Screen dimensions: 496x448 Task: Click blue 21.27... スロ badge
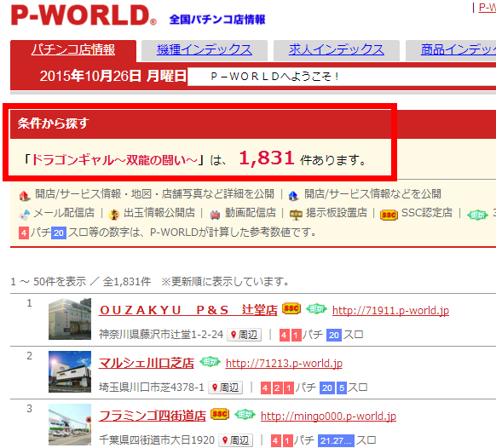336,440
